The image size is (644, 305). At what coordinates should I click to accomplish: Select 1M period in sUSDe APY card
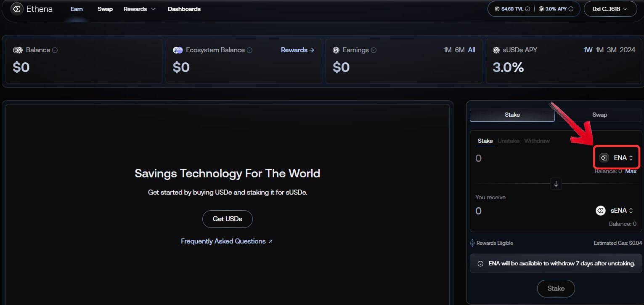click(x=600, y=50)
